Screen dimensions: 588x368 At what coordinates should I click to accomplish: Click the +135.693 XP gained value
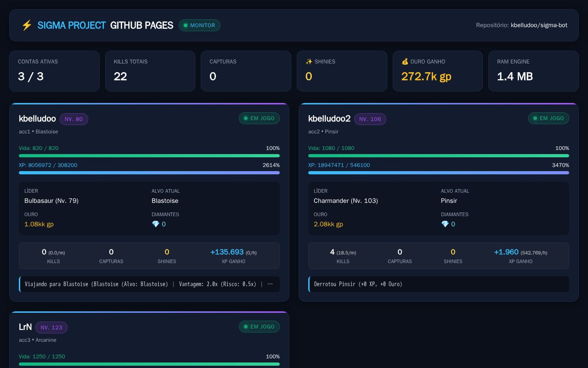[227, 252]
